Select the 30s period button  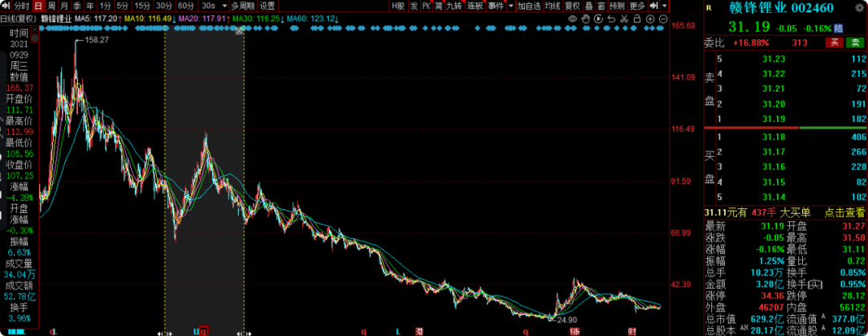pos(208,6)
